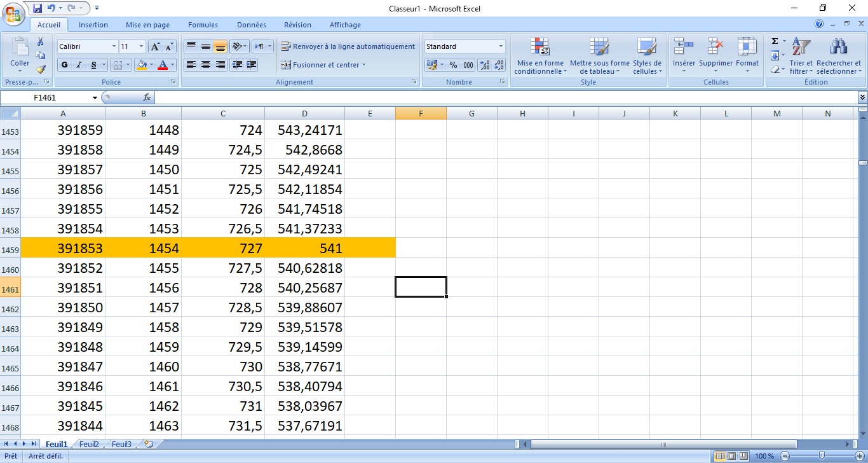Click the zoom slider handle
This screenshot has width=868, height=463.
click(822, 456)
